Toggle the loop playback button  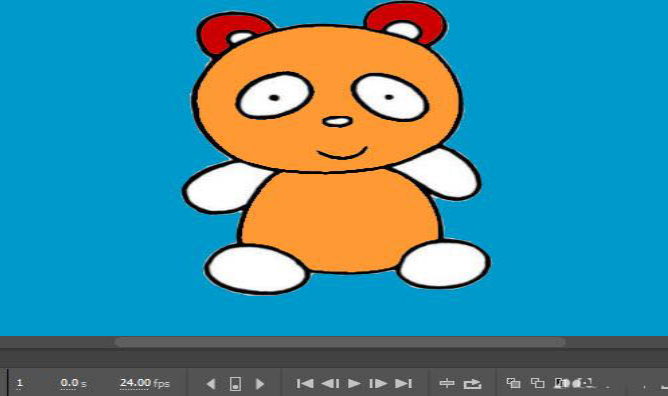[472, 384]
